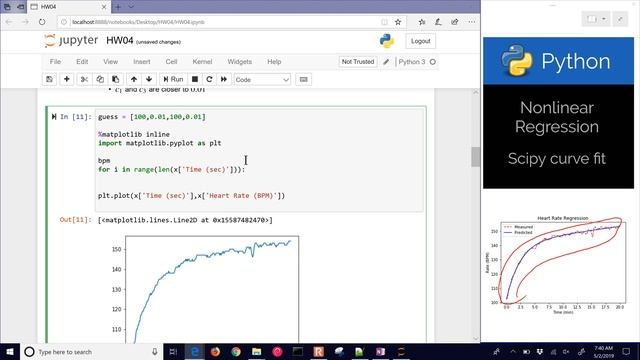Screen dimensions: 640x360
Task: Open Task View on the taskbar
Action: [x=173, y=351]
